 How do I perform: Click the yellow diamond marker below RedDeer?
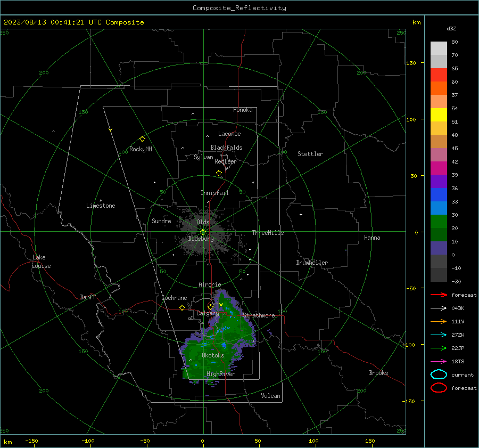(x=219, y=173)
